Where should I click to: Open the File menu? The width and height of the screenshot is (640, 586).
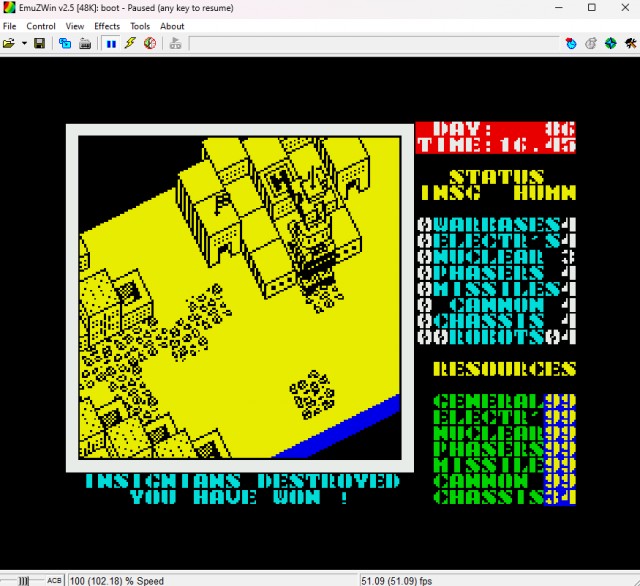pyautogui.click(x=10, y=26)
